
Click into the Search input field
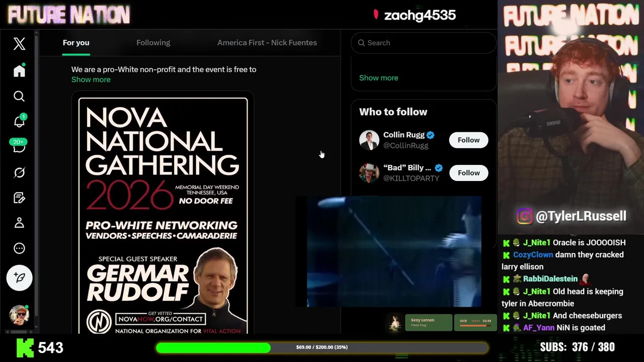click(x=424, y=43)
